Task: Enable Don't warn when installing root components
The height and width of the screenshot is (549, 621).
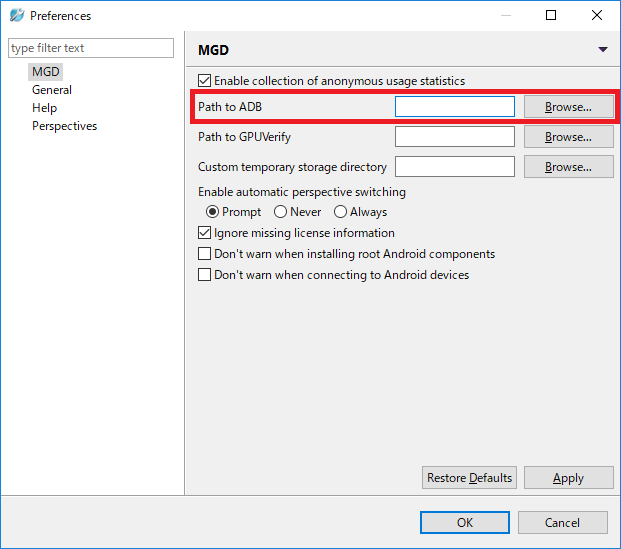Action: pyautogui.click(x=204, y=254)
